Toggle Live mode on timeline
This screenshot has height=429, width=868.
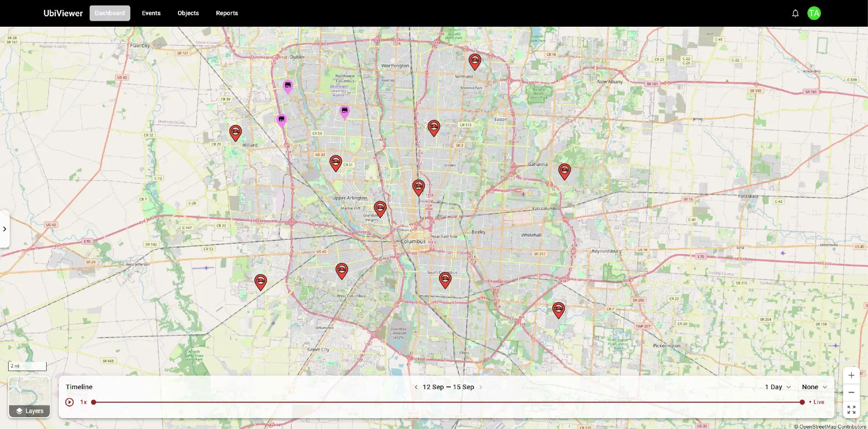point(817,402)
